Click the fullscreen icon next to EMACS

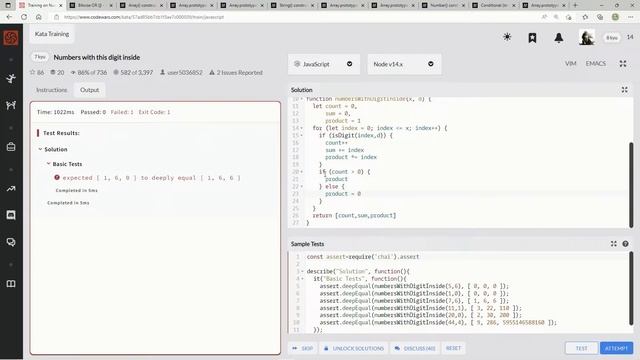pos(623,64)
